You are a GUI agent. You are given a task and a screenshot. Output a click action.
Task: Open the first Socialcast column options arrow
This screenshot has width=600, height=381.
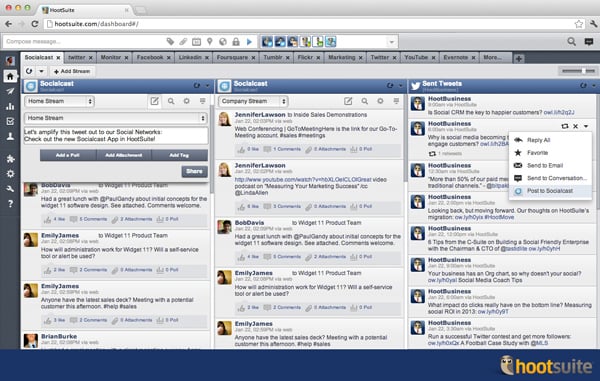[207, 86]
